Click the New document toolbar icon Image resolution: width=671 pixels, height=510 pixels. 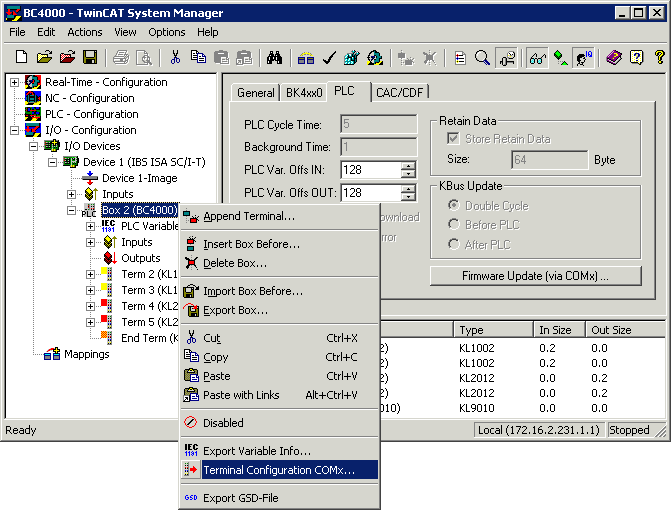click(x=21, y=57)
